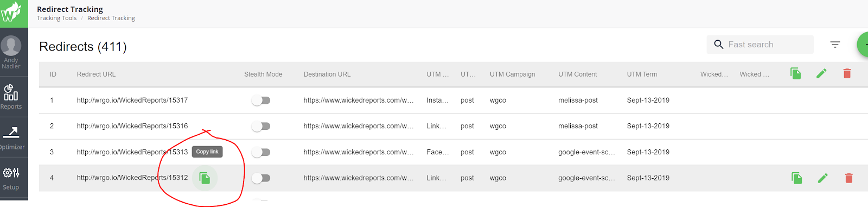Viewport: 868px width, 207px height.
Task: Sort by Redirect URL column header
Action: click(x=96, y=74)
